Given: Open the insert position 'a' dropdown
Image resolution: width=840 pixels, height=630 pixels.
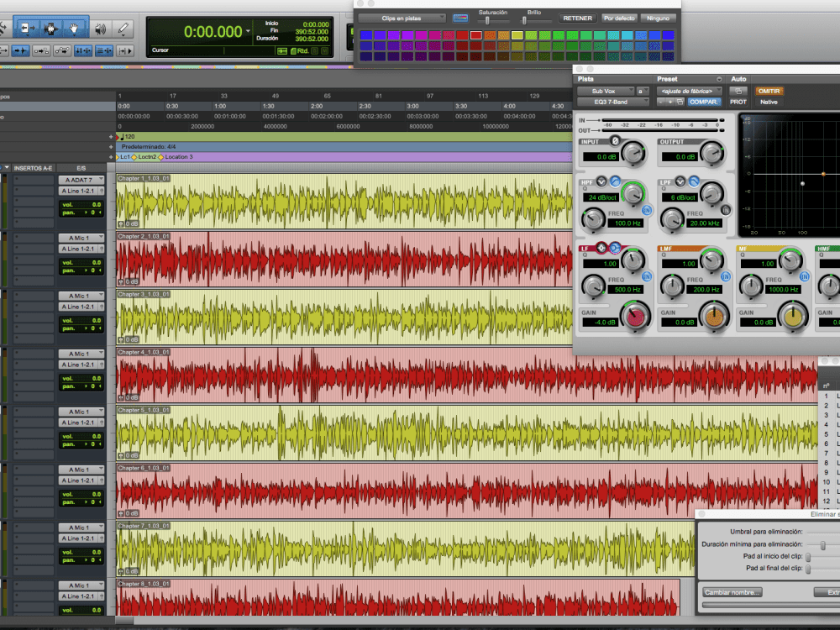Looking at the screenshot, I should tap(643, 91).
